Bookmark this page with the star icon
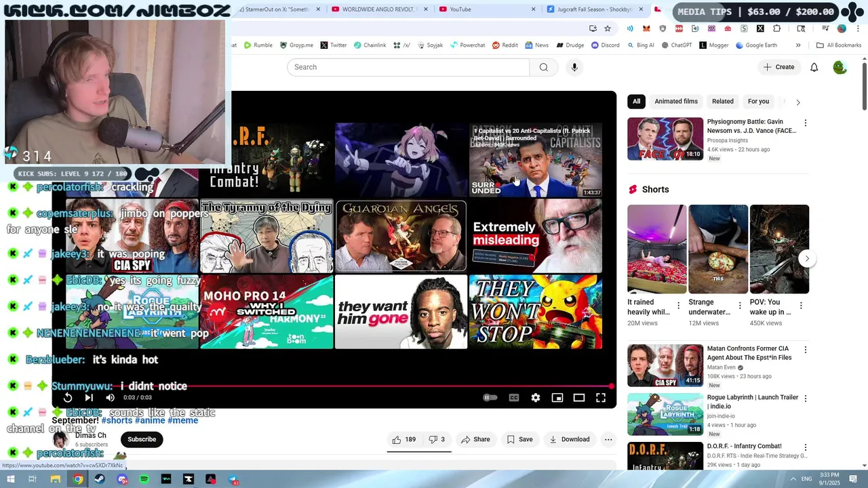Viewport: 868px width, 488px height. point(608,28)
